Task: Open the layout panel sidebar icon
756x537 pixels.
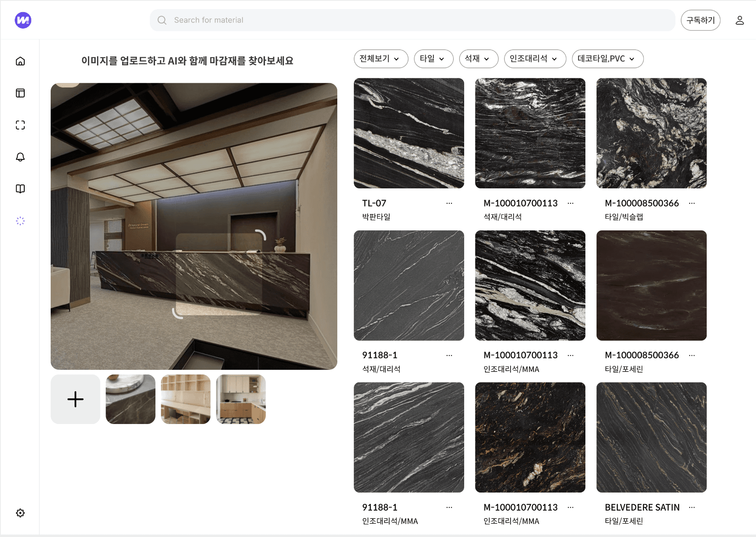Action: (x=20, y=93)
